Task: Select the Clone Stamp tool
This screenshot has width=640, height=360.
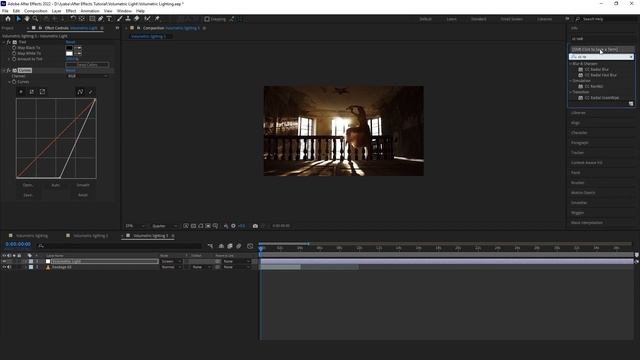Action: point(128,19)
